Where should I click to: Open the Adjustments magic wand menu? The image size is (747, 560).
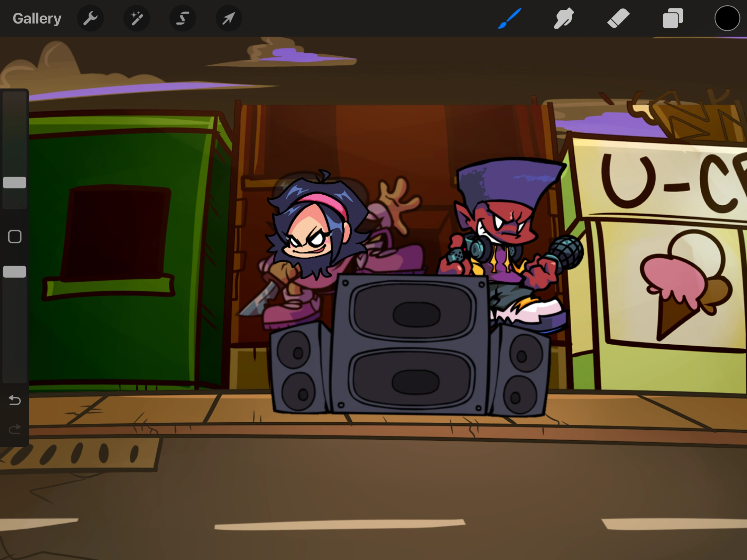tap(136, 18)
